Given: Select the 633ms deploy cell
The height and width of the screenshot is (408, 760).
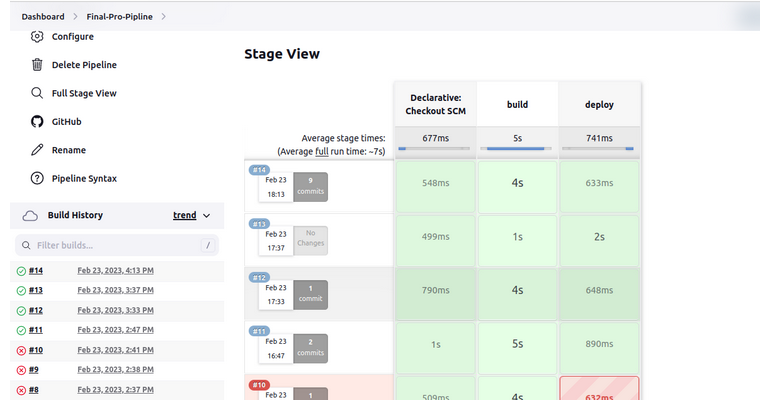Looking at the screenshot, I should [x=599, y=187].
